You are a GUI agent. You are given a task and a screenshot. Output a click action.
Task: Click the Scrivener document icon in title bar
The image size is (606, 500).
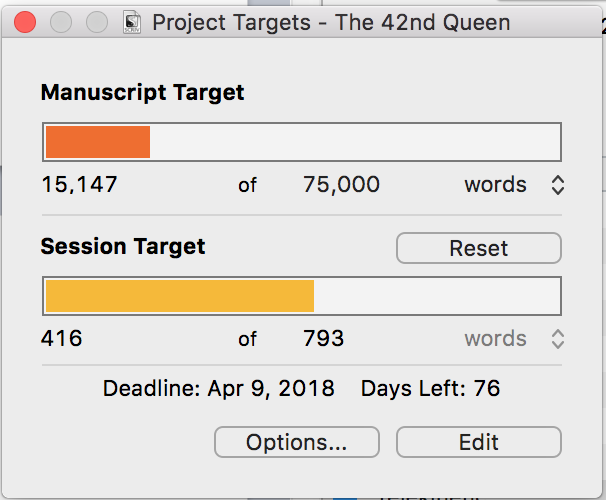131,22
